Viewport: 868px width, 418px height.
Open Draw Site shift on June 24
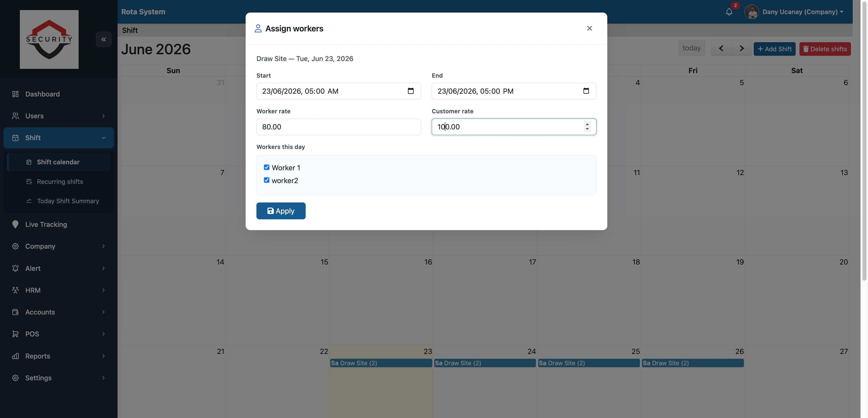[x=485, y=363]
